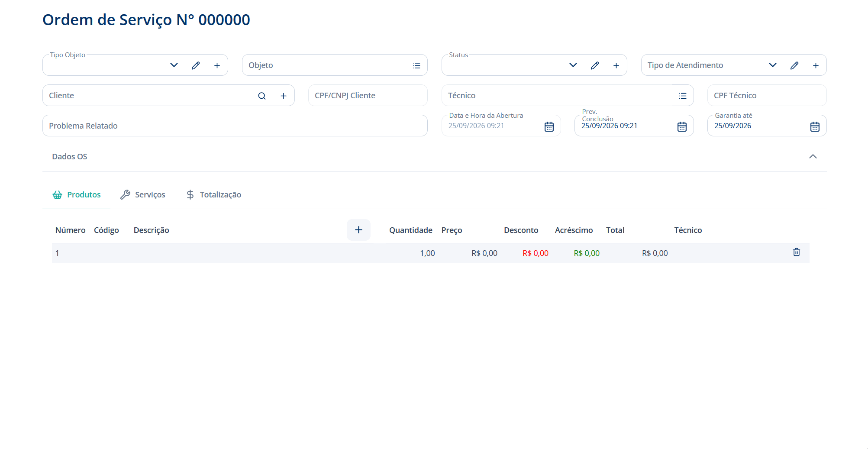
Task: Add a new Status with plus icon
Action: pyautogui.click(x=616, y=65)
